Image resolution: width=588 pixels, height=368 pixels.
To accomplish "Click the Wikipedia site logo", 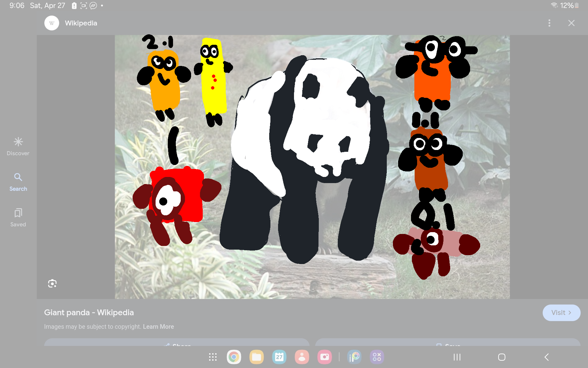I will [51, 23].
